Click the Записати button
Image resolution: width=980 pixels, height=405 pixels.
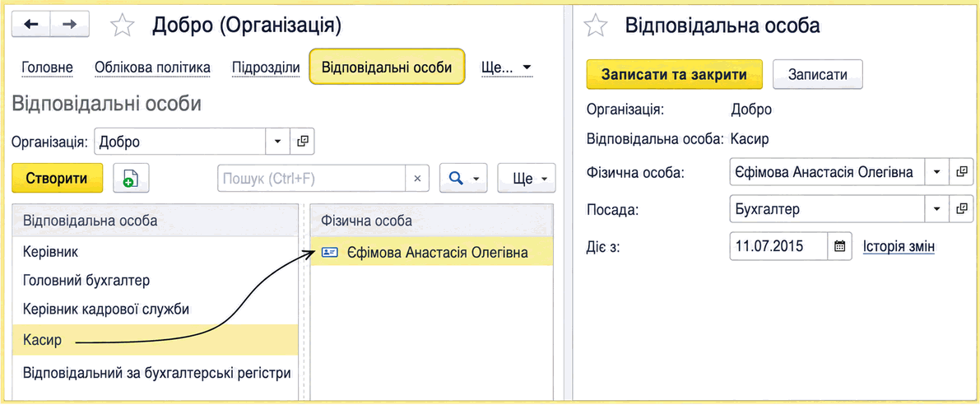point(818,74)
